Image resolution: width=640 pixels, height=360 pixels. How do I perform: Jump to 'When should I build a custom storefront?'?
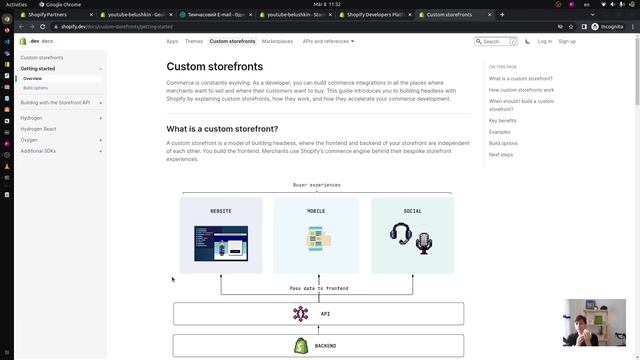[x=521, y=105]
